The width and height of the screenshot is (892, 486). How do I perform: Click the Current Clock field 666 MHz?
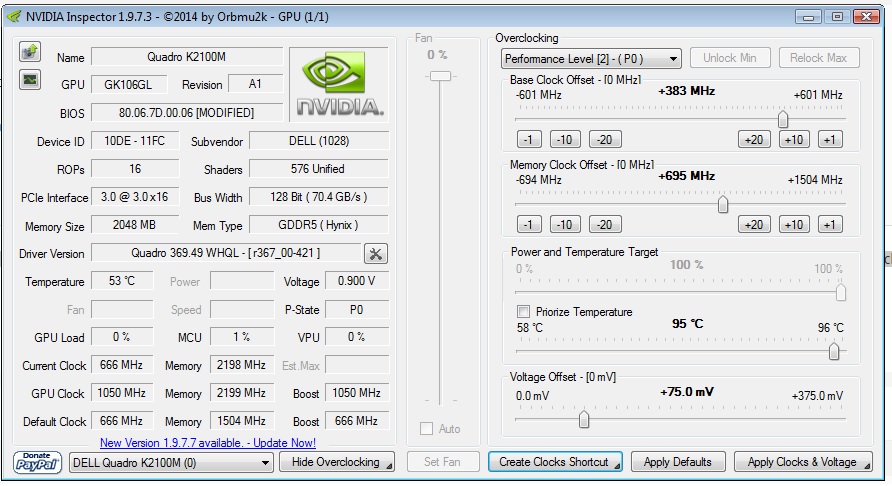122,365
